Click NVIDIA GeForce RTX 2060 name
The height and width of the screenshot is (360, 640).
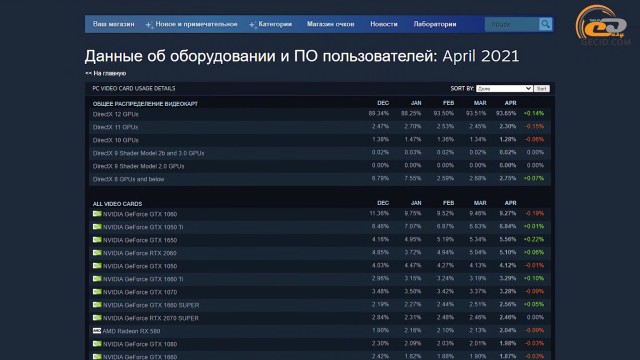140,253
